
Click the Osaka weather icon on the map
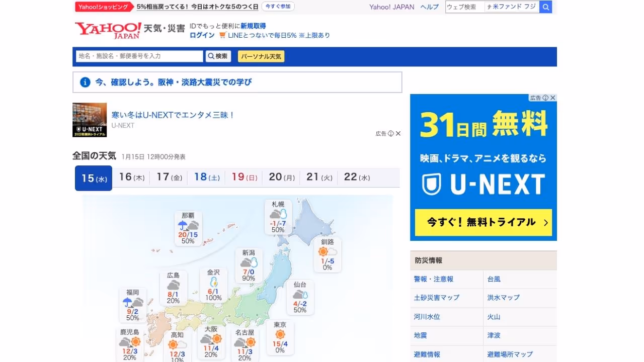(211, 339)
